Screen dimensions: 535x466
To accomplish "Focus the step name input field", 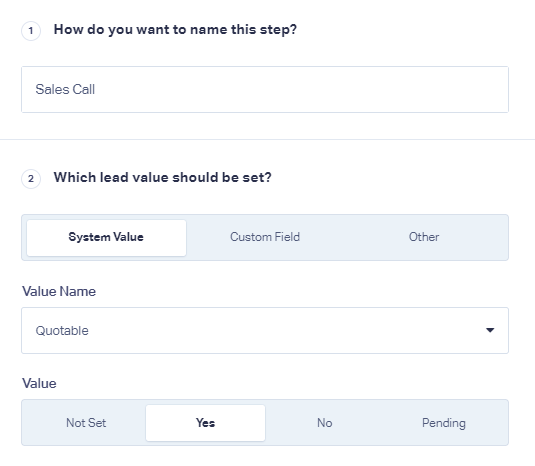I will [x=265, y=89].
